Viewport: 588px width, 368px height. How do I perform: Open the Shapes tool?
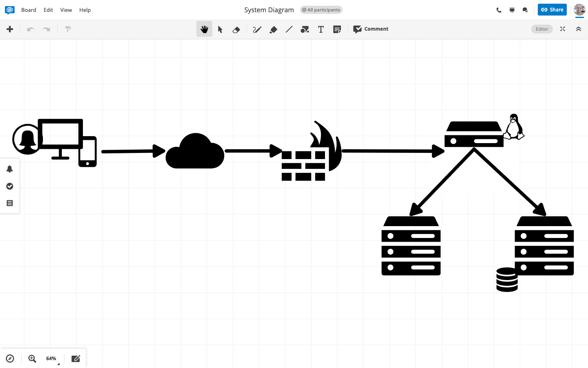coord(305,29)
